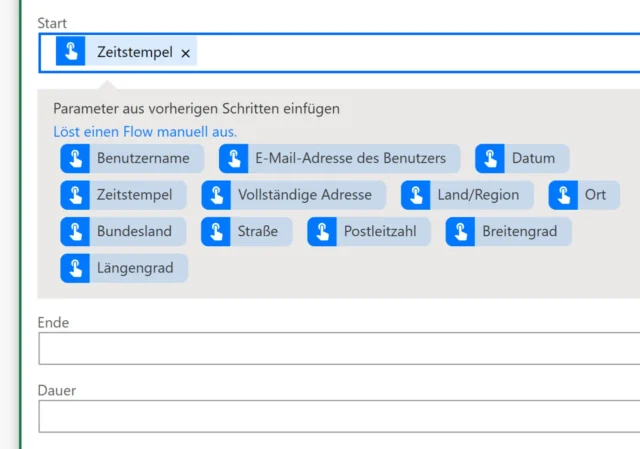
Task: Open the 'Löst einen Flow manuell aus.' link
Action: tap(145, 132)
